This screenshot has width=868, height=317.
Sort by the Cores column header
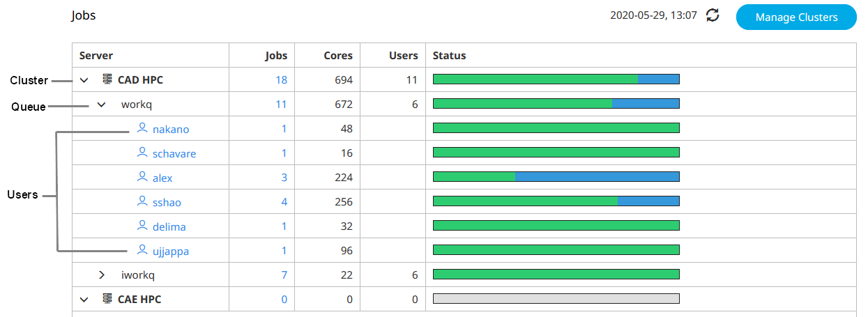[x=338, y=56]
